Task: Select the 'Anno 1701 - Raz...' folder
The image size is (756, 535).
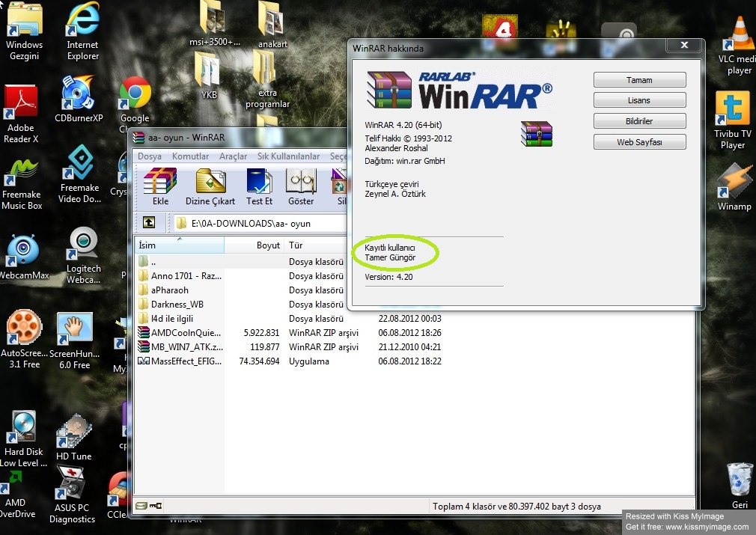Action: pyautogui.click(x=240, y=275)
